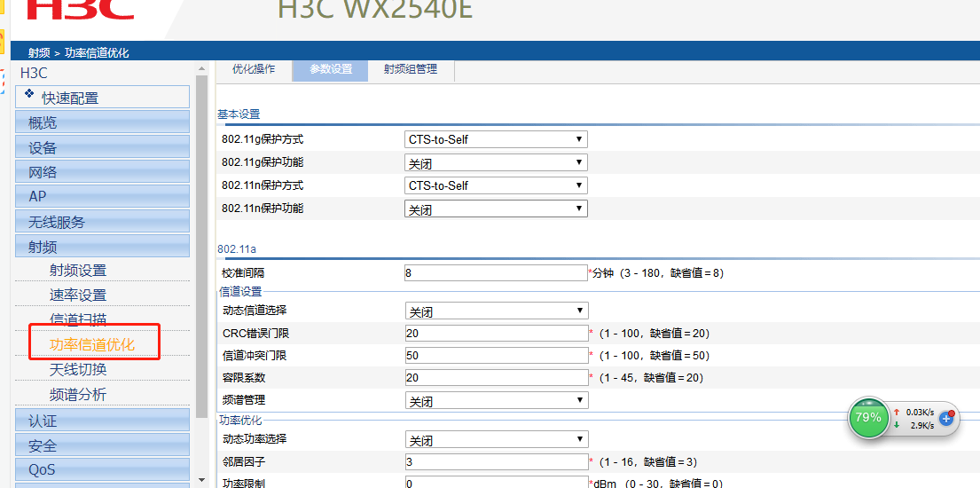Screen dimensions: 980x488
Task: Click the (1 - 45, 缺省值=20) hint
Action: [x=650, y=378]
